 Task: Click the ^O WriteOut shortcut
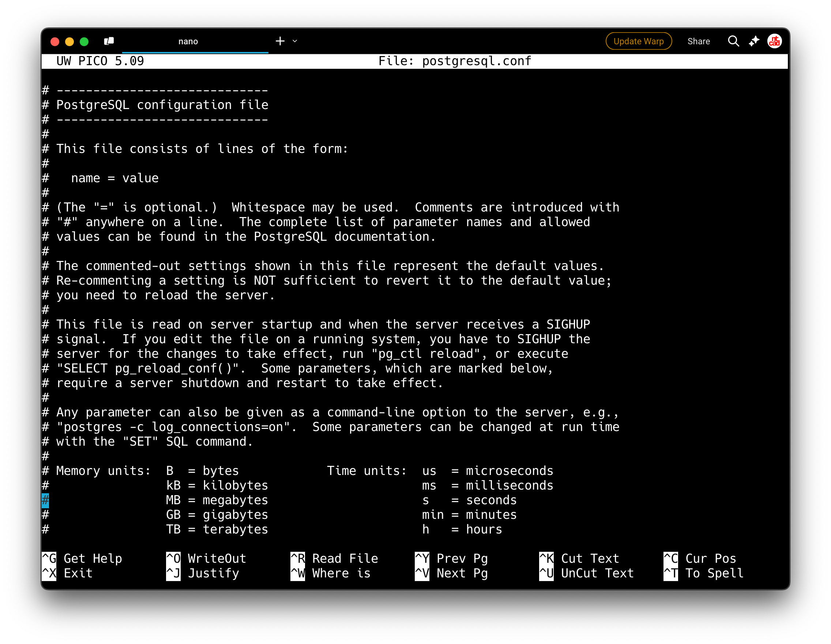(x=206, y=558)
